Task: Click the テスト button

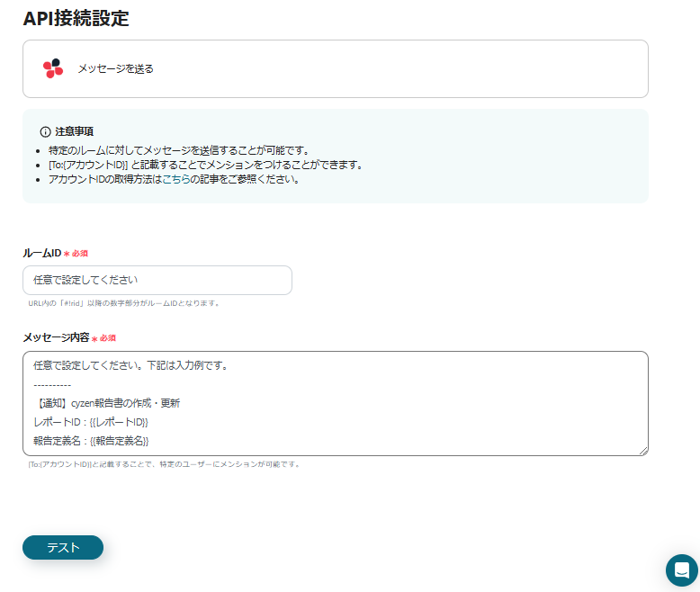Action: click(x=63, y=547)
